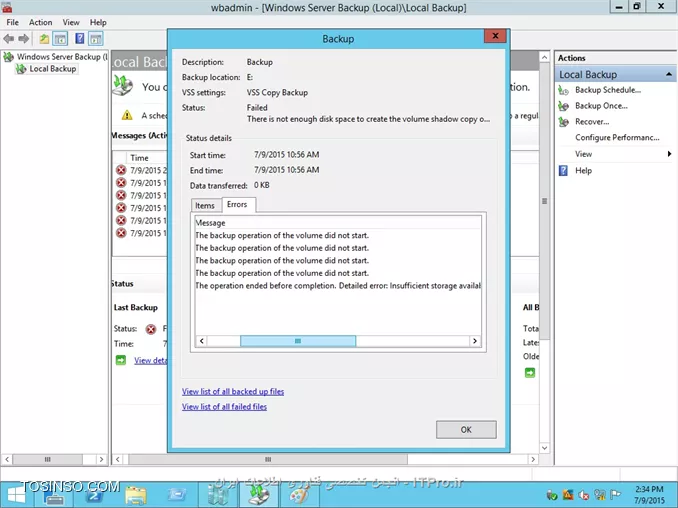This screenshot has height=508, width=678.
Task: Expand the View submenu arrow in Actions pane
Action: click(x=669, y=154)
